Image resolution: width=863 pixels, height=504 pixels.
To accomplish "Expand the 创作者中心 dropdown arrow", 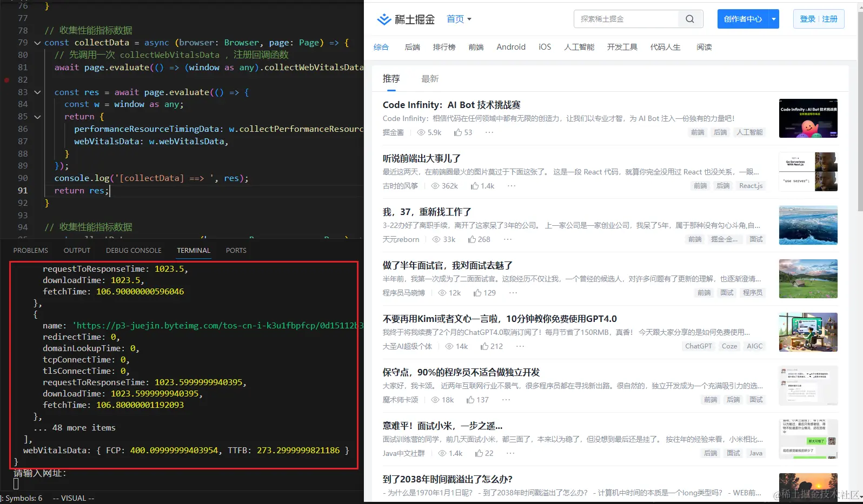I will (774, 19).
